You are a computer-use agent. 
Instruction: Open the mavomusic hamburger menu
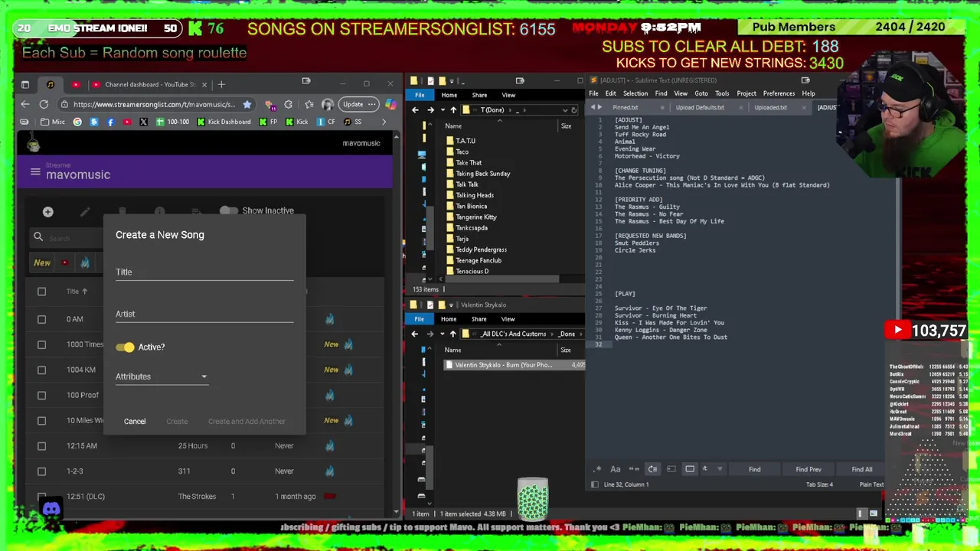35,172
